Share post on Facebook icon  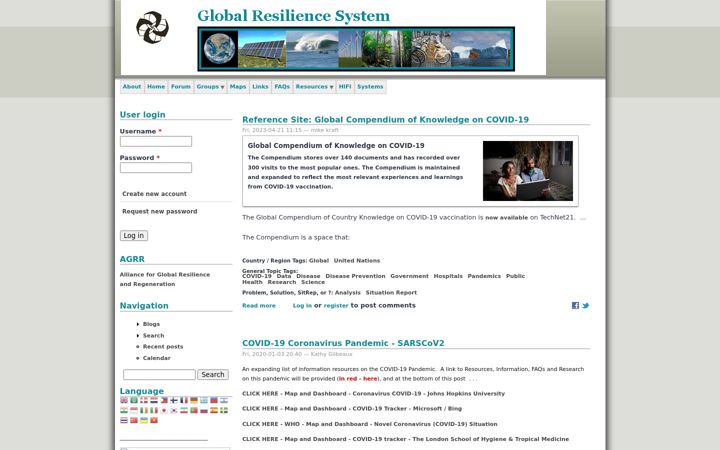click(x=575, y=305)
